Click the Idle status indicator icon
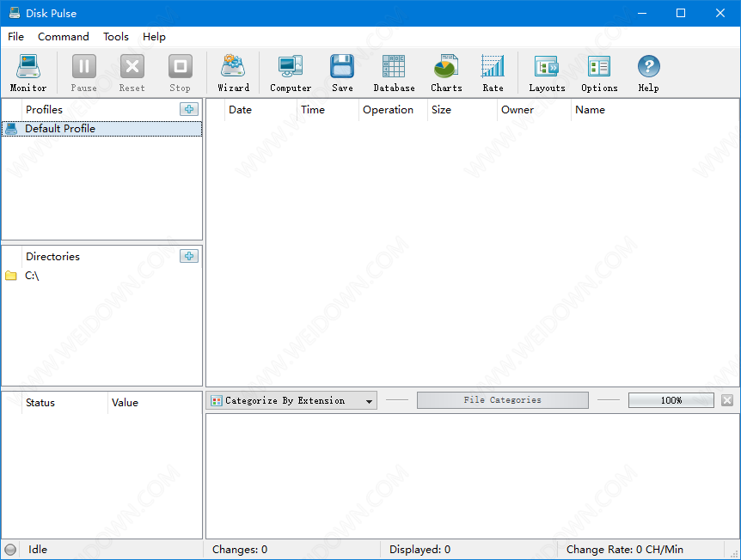741x560 pixels. click(x=10, y=549)
